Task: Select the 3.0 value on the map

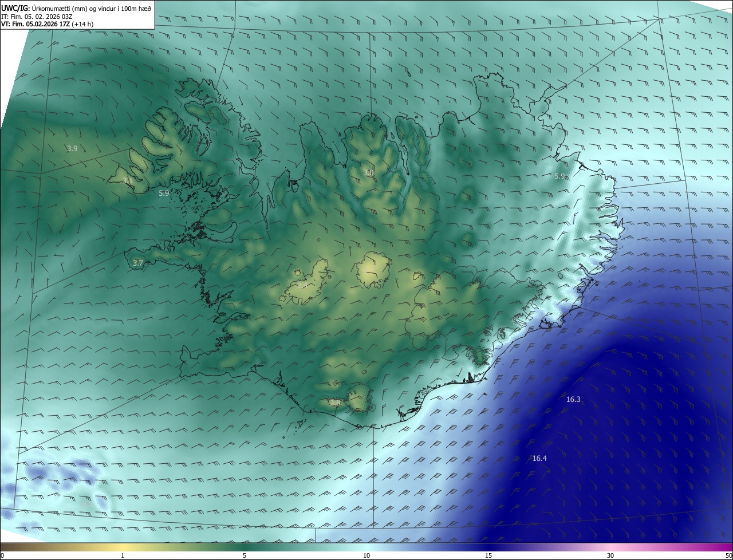Action: 368,172
